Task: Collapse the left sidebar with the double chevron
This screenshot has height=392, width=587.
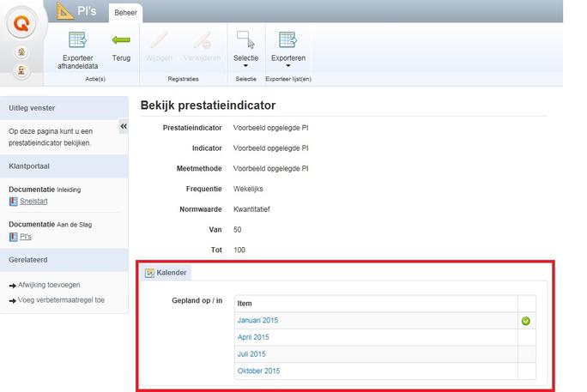Action: click(124, 126)
